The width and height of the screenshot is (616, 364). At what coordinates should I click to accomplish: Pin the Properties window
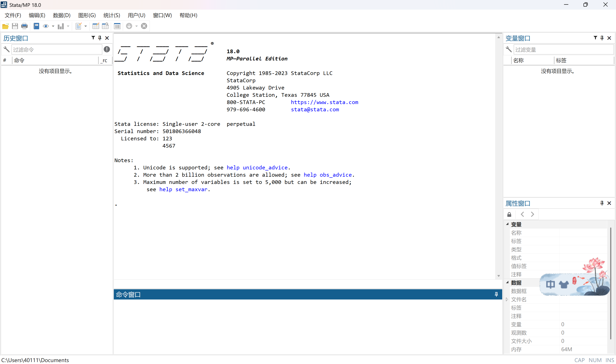pos(602,203)
